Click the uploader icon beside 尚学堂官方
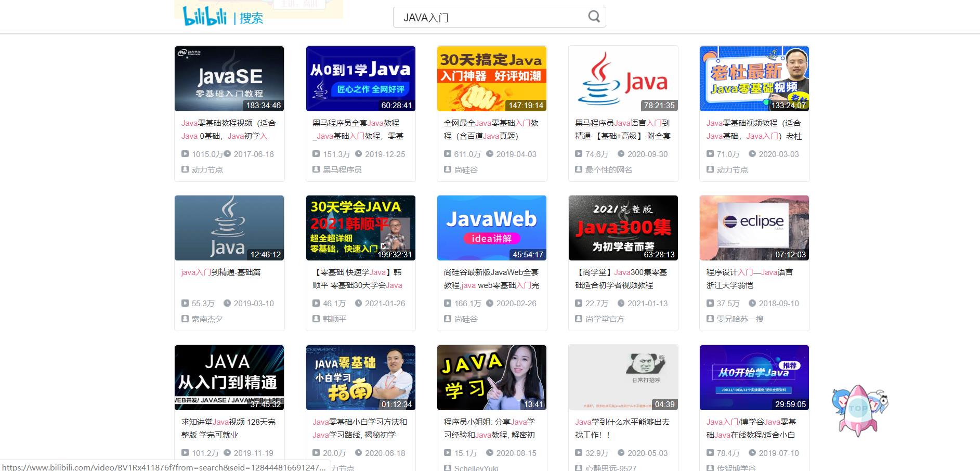 pos(579,319)
